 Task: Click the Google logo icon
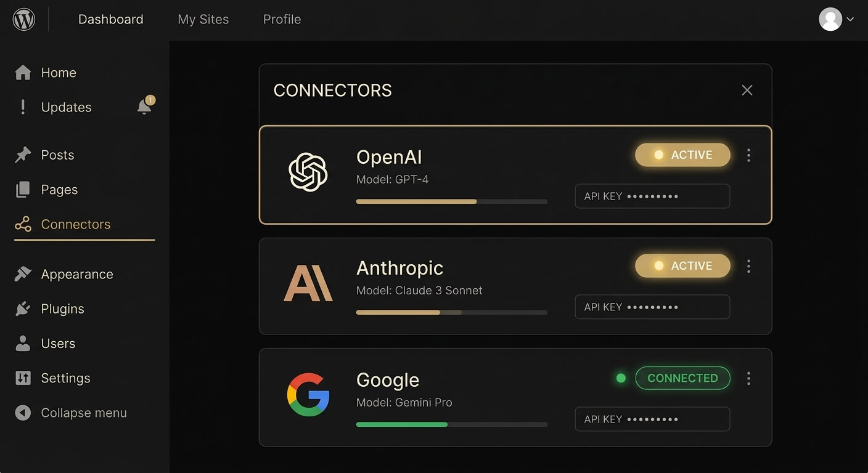pyautogui.click(x=308, y=394)
